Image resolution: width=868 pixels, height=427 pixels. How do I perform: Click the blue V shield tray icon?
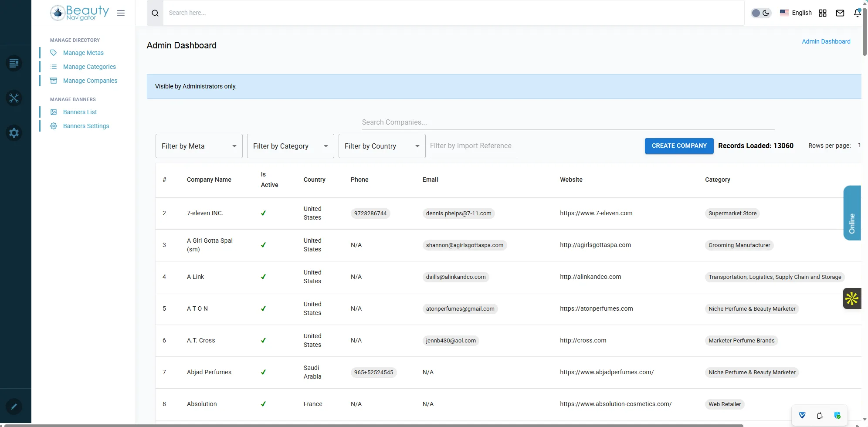802,415
